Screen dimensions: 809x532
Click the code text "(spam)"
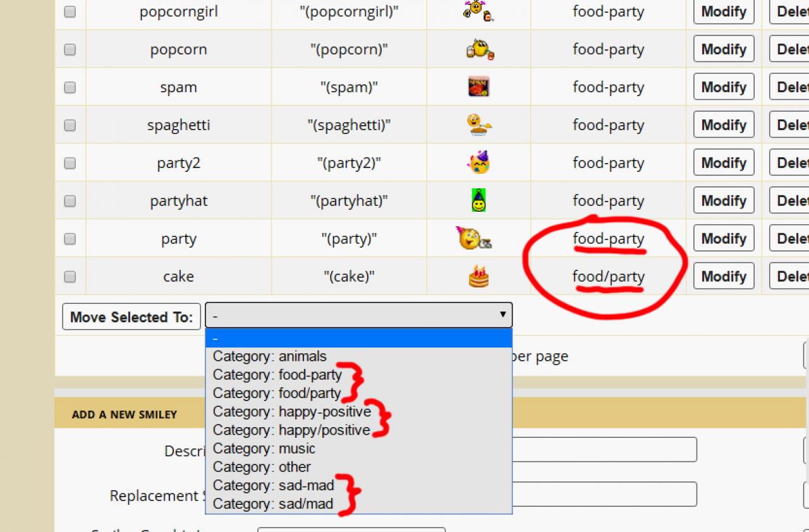click(350, 87)
